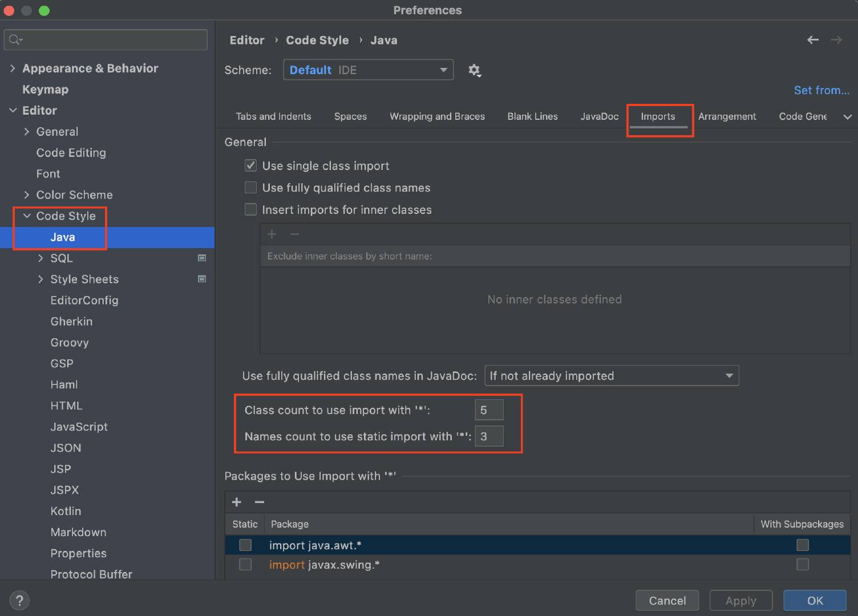Screen dimensions: 858x616
Task: Expand SQL node
Action: coord(41,258)
